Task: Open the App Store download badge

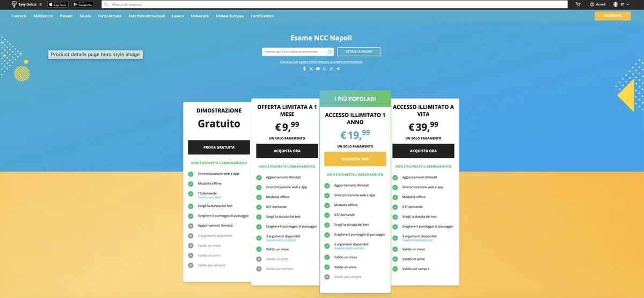Action: tap(57, 4)
